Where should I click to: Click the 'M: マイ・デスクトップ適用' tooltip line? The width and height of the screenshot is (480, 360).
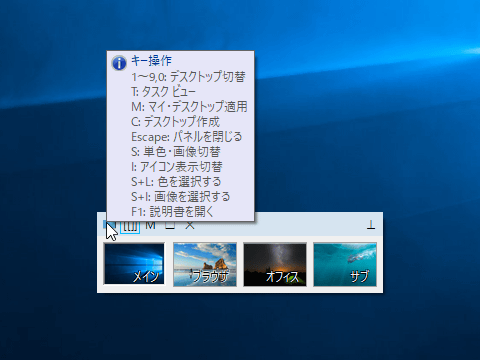[x=189, y=107]
